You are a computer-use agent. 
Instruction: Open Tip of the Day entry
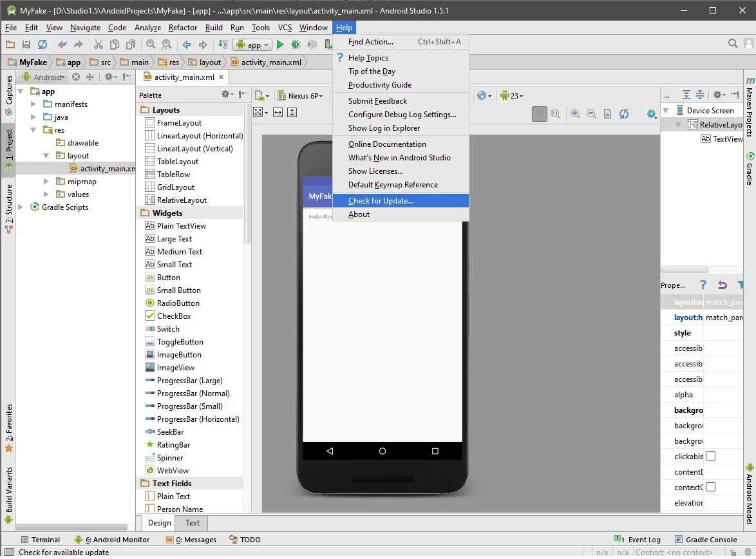401,71
